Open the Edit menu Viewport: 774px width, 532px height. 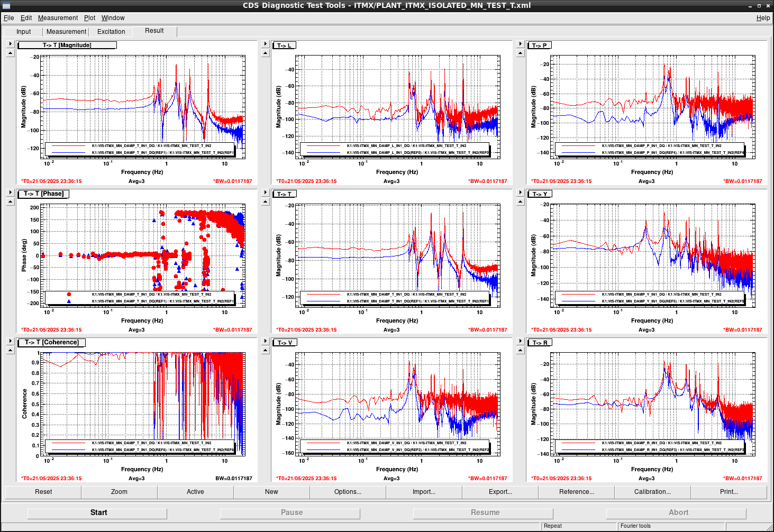coord(26,18)
